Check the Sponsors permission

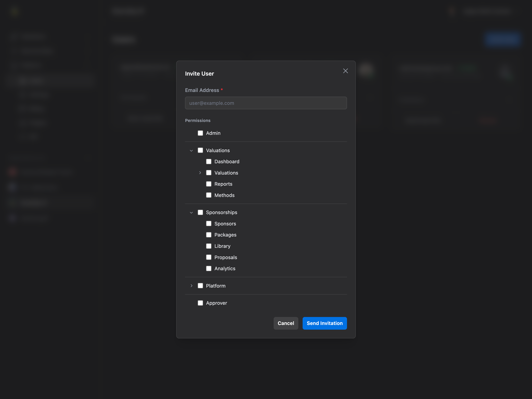click(209, 224)
